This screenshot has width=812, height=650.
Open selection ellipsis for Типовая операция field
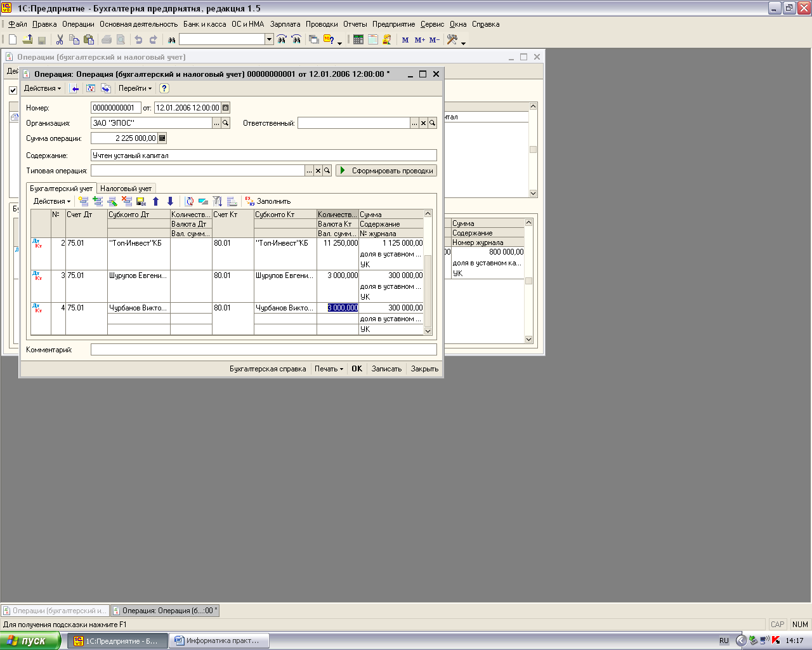coord(310,171)
